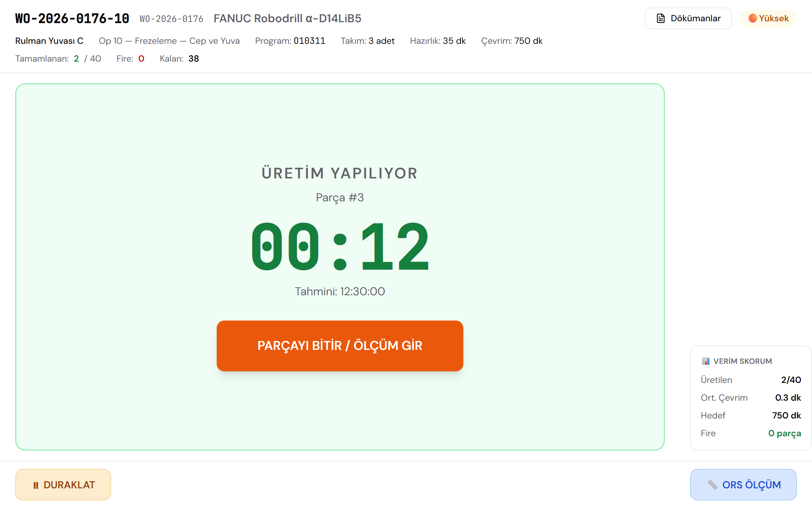
Task: Click Hazırlık: 35 dk value
Action: pyautogui.click(x=437, y=41)
